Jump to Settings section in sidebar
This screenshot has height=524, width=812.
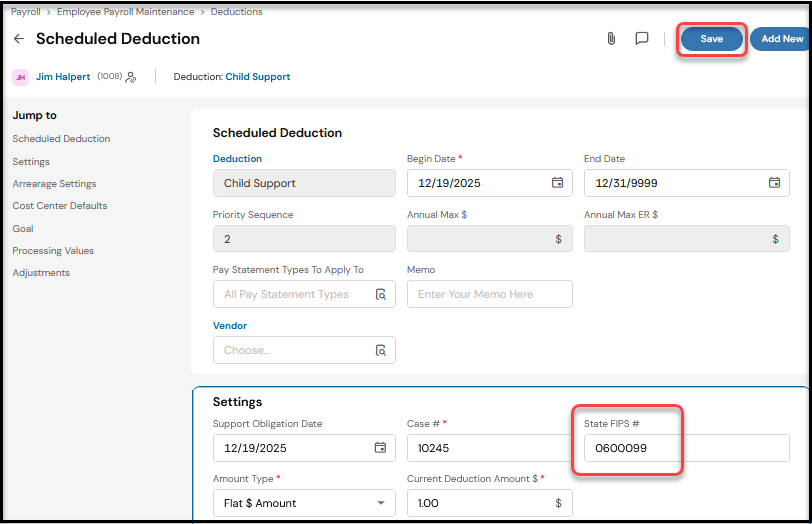(x=31, y=162)
